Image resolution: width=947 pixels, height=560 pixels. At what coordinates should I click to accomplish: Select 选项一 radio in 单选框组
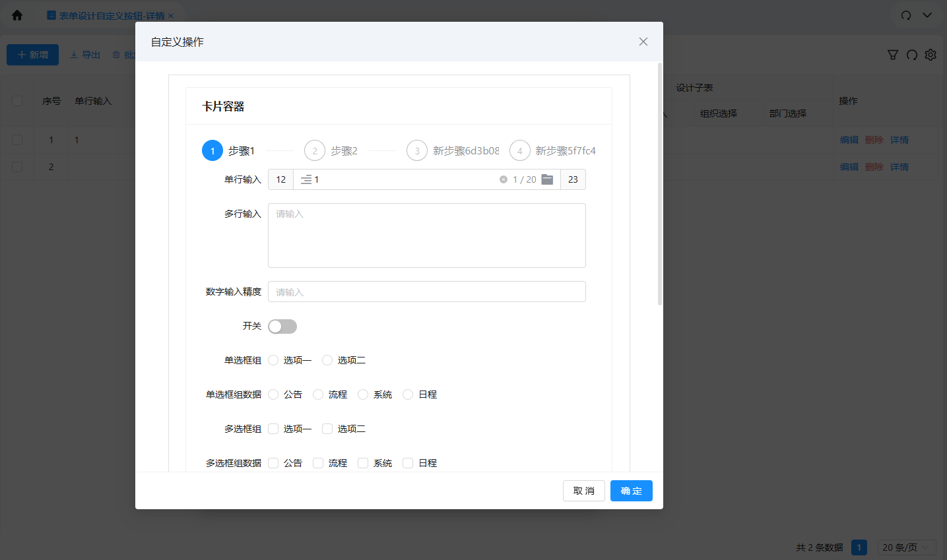pyautogui.click(x=273, y=360)
